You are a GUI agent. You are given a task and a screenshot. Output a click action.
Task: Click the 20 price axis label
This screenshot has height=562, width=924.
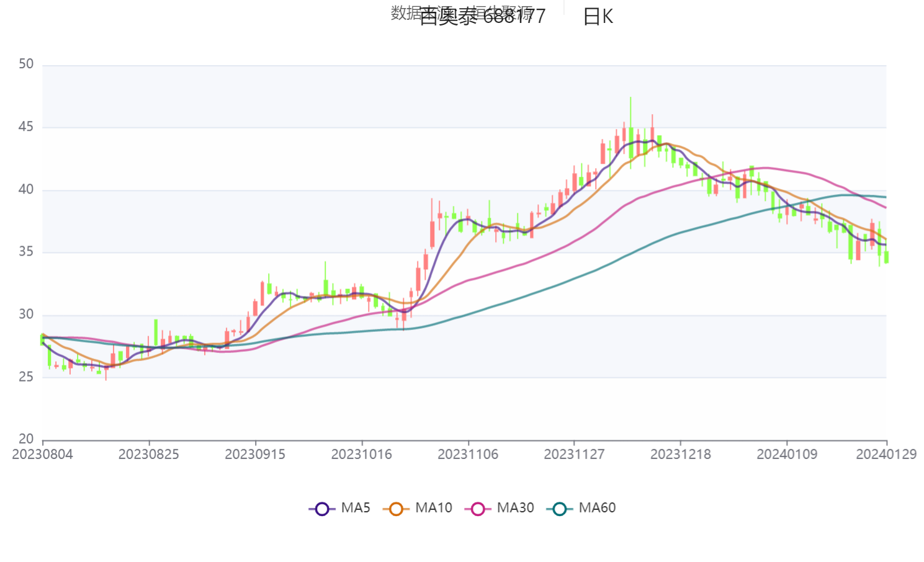(26, 439)
